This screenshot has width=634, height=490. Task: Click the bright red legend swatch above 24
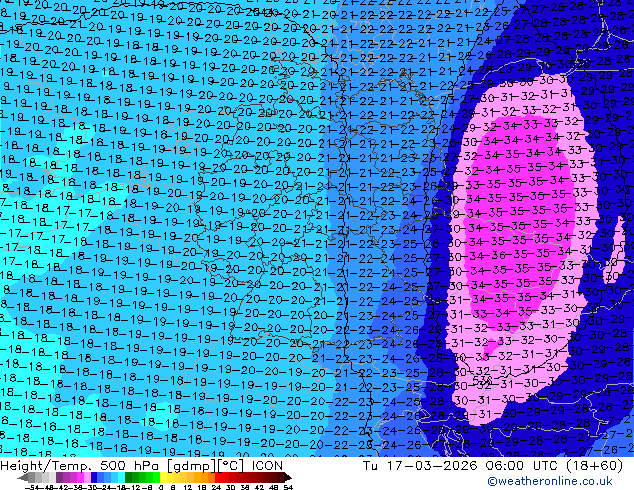(218, 478)
